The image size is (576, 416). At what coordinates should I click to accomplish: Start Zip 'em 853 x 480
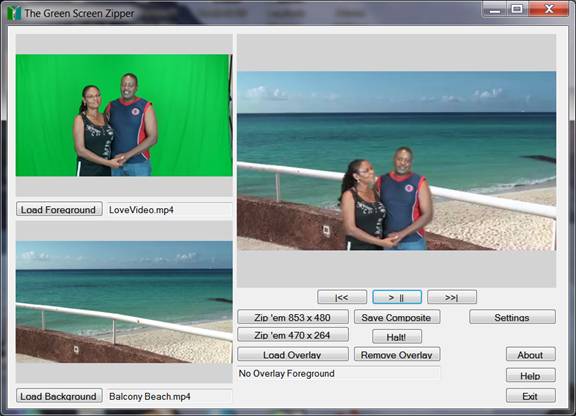tap(293, 317)
